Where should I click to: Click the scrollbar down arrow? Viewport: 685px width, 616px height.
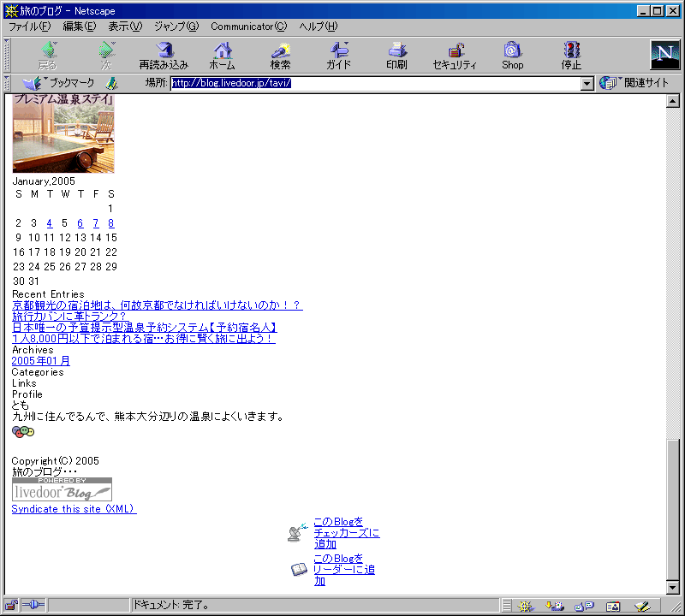coord(673,588)
